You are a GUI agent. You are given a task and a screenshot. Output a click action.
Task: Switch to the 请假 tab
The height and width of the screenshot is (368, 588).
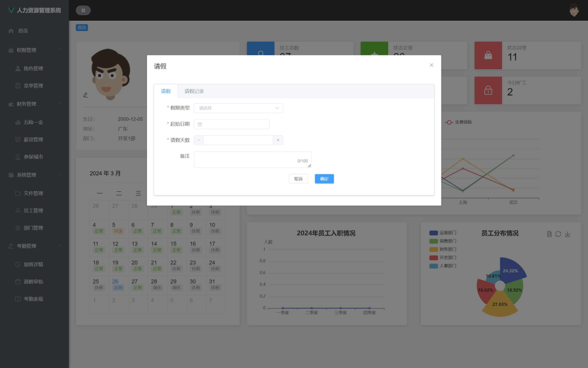point(166,91)
